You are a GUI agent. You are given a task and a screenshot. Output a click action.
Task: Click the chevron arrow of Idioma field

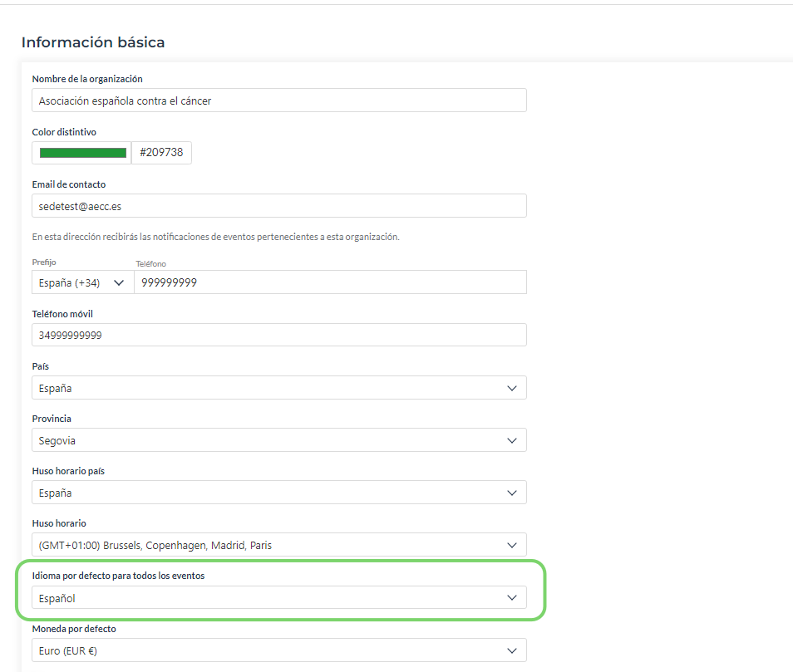tap(512, 598)
